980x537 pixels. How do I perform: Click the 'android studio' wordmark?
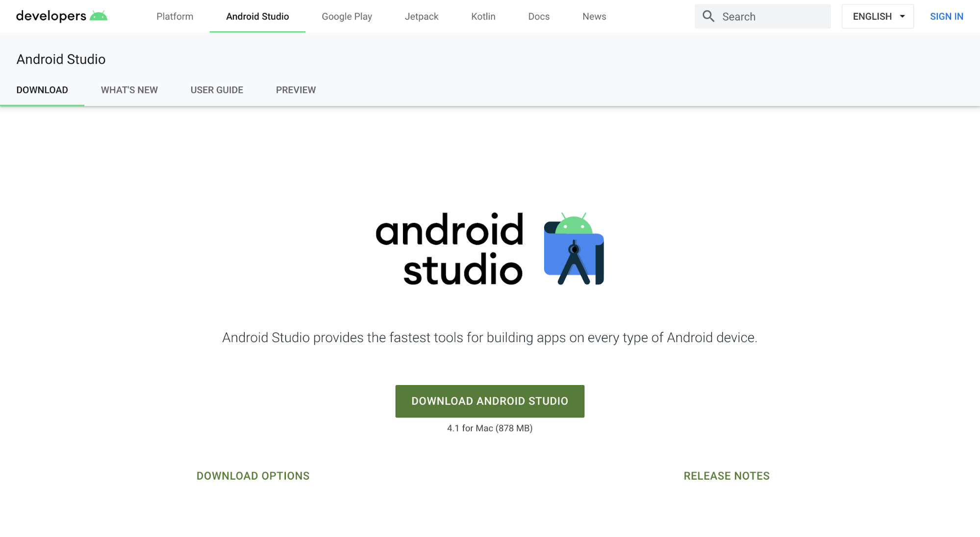pyautogui.click(x=450, y=249)
